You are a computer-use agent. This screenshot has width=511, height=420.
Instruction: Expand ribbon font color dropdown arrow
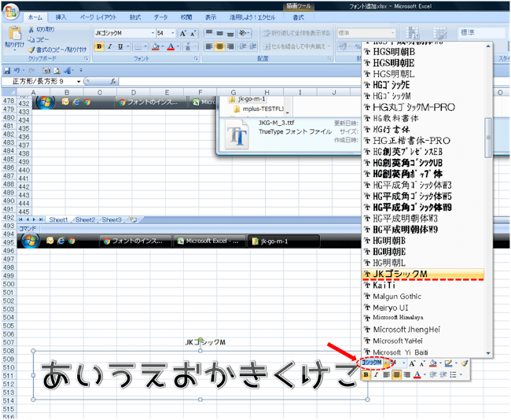click(178, 46)
